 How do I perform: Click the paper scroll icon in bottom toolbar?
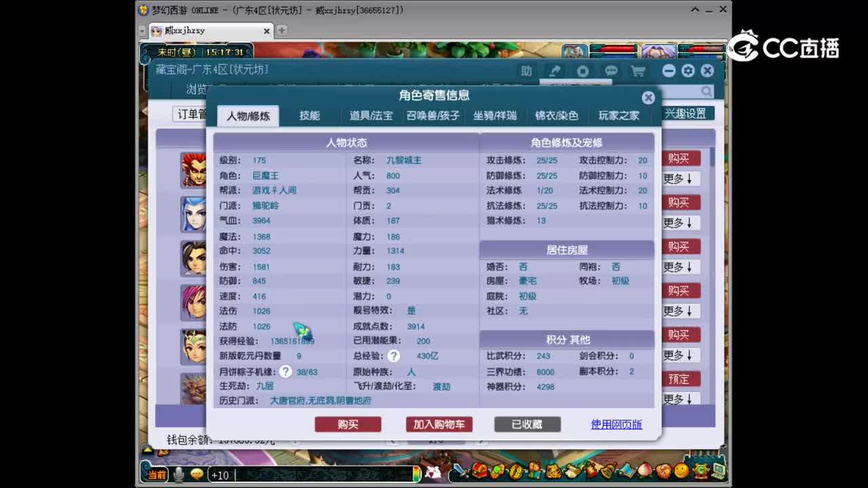[x=572, y=470]
